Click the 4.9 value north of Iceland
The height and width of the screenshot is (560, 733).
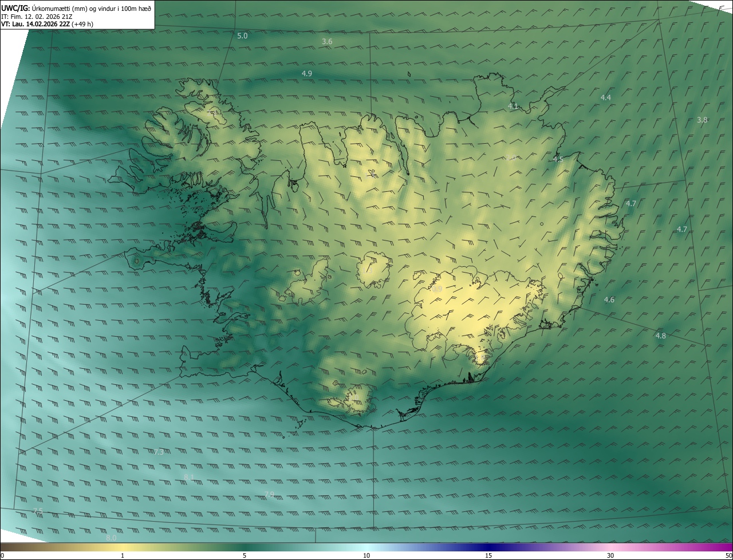pos(307,74)
